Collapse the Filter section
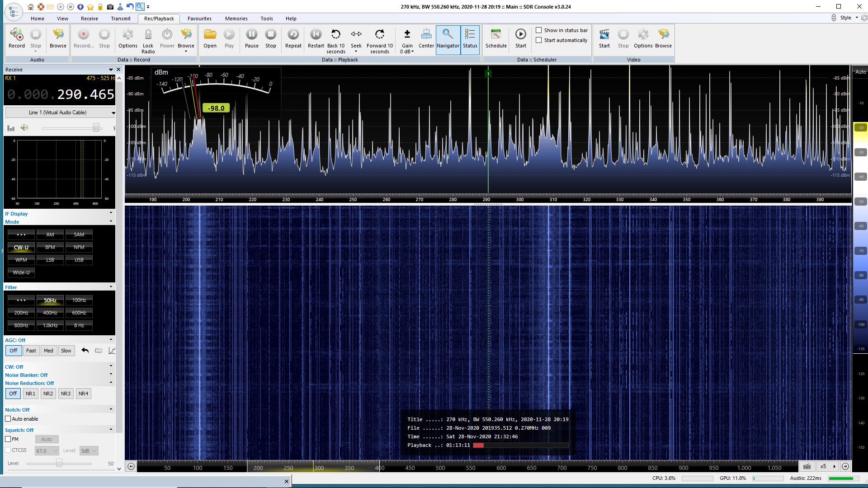Image resolution: width=868 pixels, height=488 pixels. coord(111,287)
